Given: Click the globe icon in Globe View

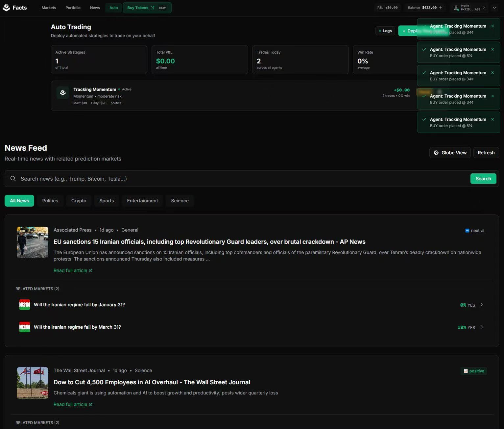Looking at the screenshot, I should 436,153.
